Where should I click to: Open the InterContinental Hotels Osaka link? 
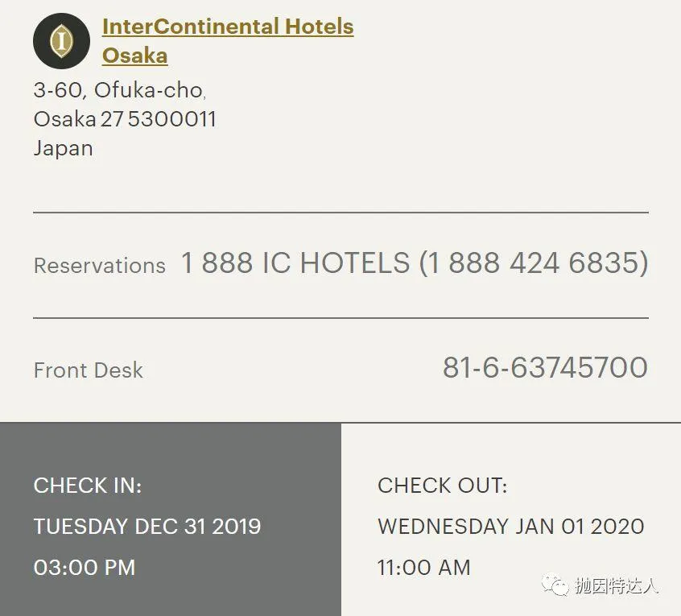click(228, 41)
